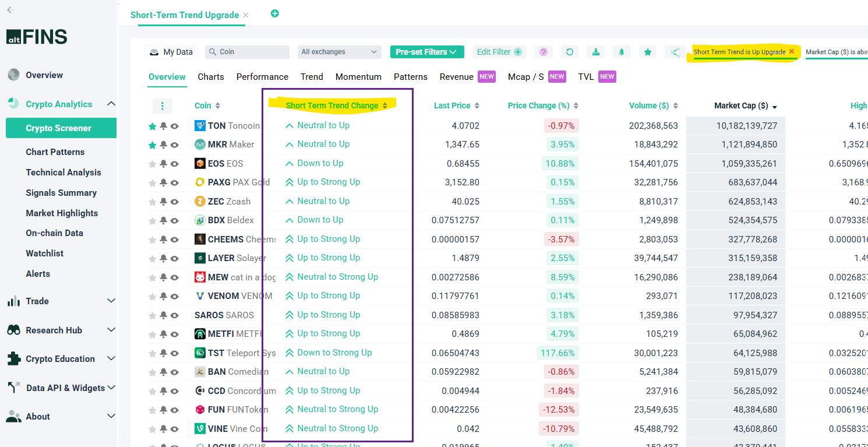
Task: Switch to the Momentum tab
Action: (x=358, y=77)
